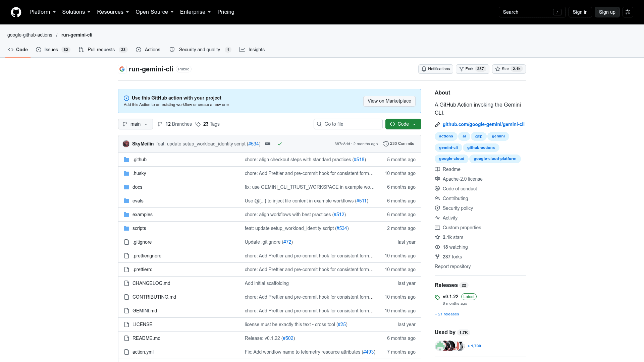Click the GitHub logo icon
Screen dimensions: 644x362
(x=16, y=12)
